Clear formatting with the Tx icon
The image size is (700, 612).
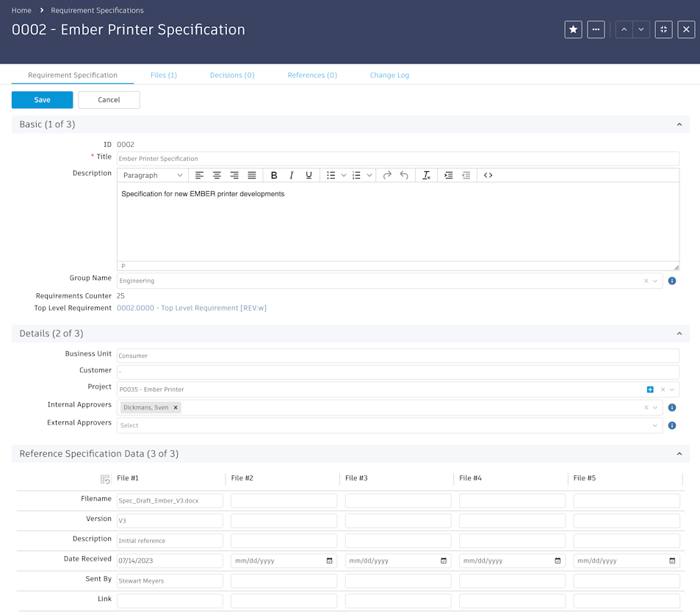click(426, 176)
